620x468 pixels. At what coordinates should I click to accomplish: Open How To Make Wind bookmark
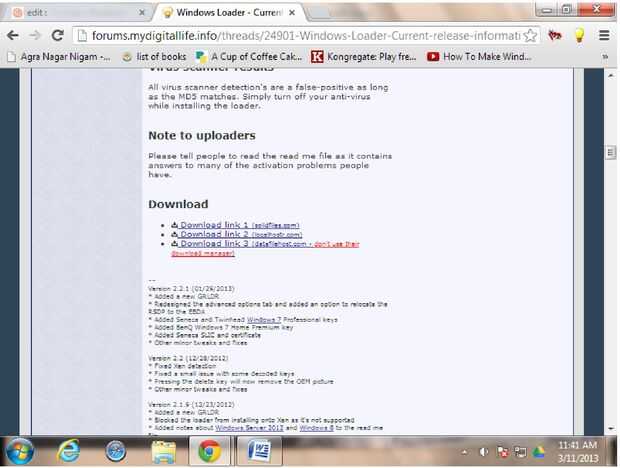click(x=479, y=57)
